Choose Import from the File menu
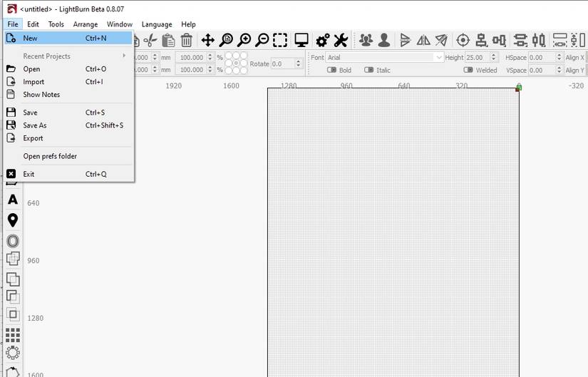This screenshot has height=377, width=588. [x=68, y=82]
